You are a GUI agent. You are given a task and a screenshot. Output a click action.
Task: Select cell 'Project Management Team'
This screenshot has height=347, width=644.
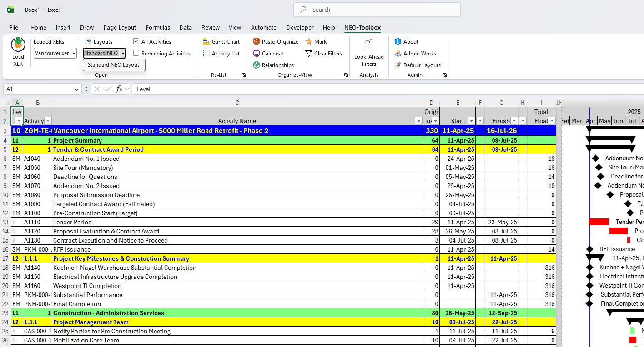237,322
